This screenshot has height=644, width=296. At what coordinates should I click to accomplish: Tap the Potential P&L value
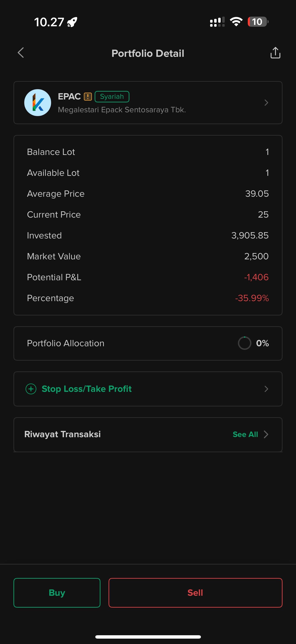(x=256, y=277)
